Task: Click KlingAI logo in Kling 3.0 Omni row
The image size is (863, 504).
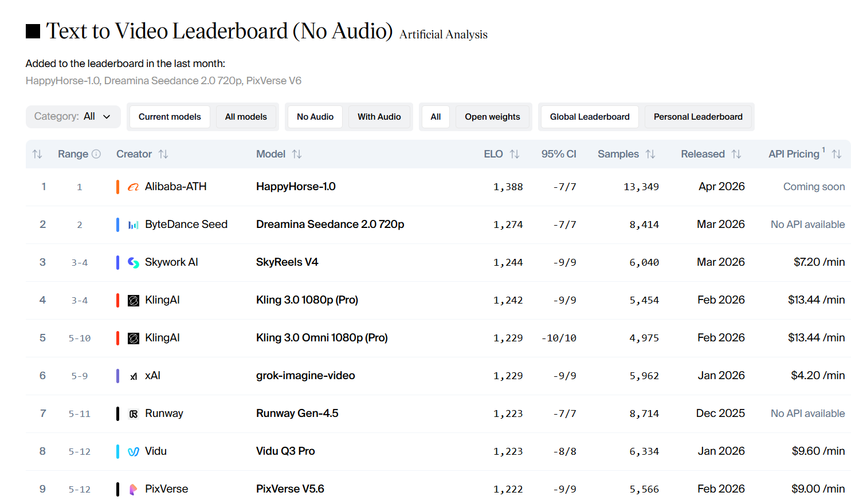Action: pos(133,338)
